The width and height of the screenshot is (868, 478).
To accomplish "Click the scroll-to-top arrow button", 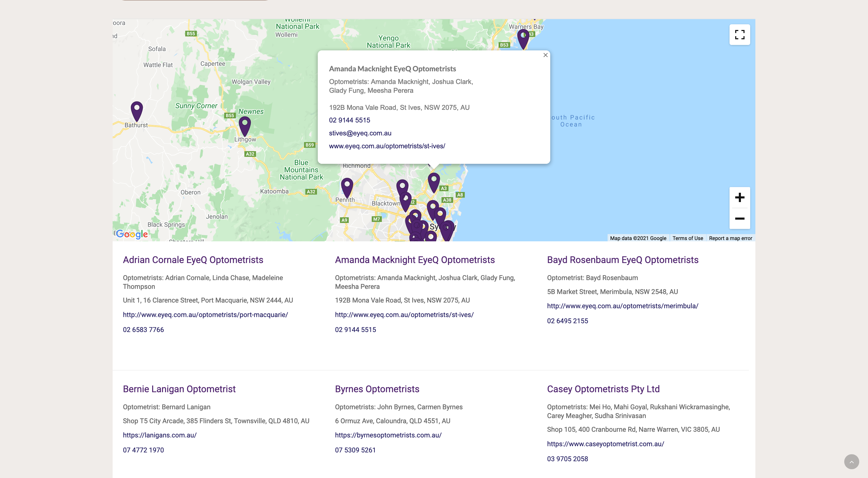I will (851, 461).
